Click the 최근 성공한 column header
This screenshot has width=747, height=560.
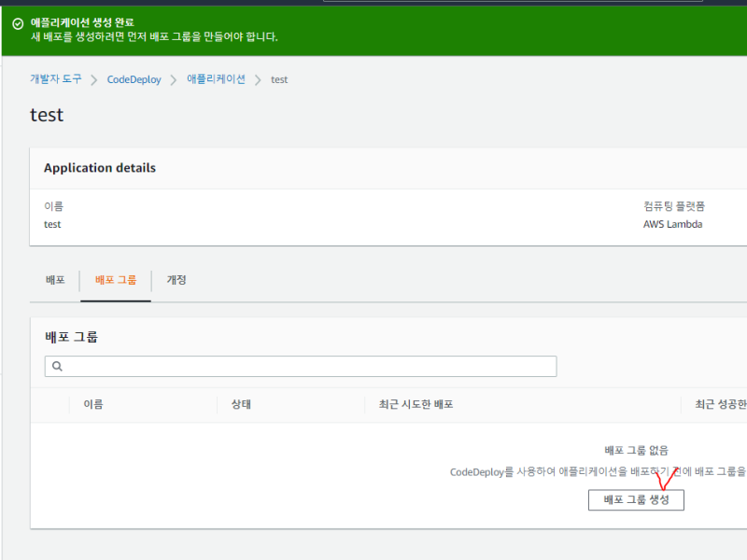(720, 404)
